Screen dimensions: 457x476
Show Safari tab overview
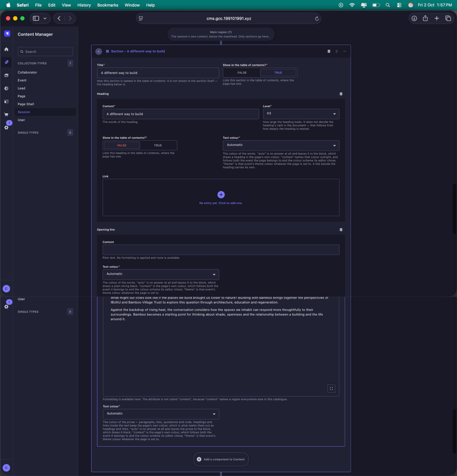click(448, 19)
